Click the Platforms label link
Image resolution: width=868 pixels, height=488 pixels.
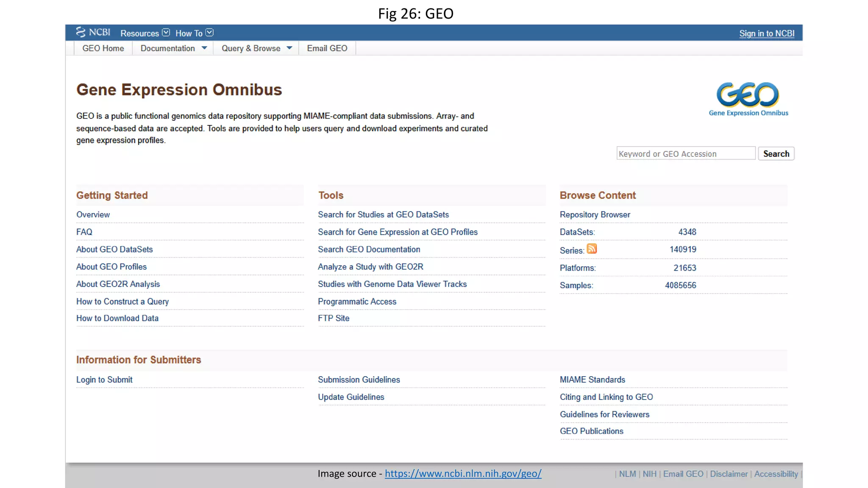pos(578,268)
